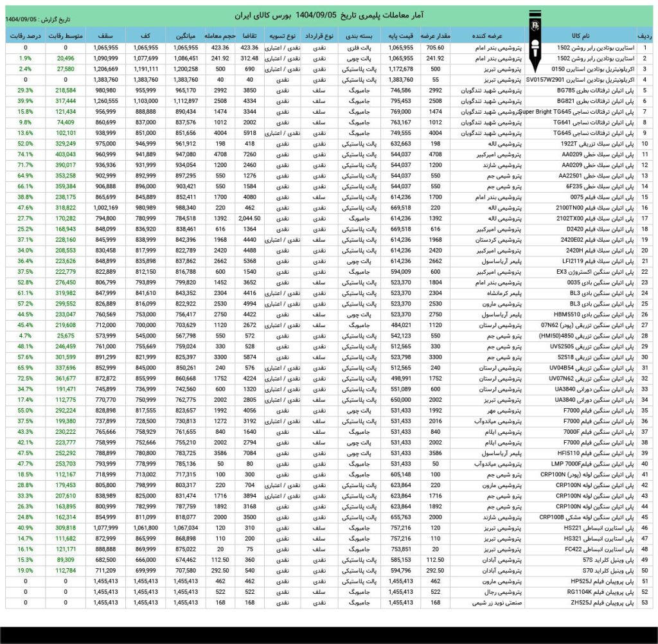658x644 pixels.
Task: Click the UV04B54 product name cell
Action: (x=581, y=368)
